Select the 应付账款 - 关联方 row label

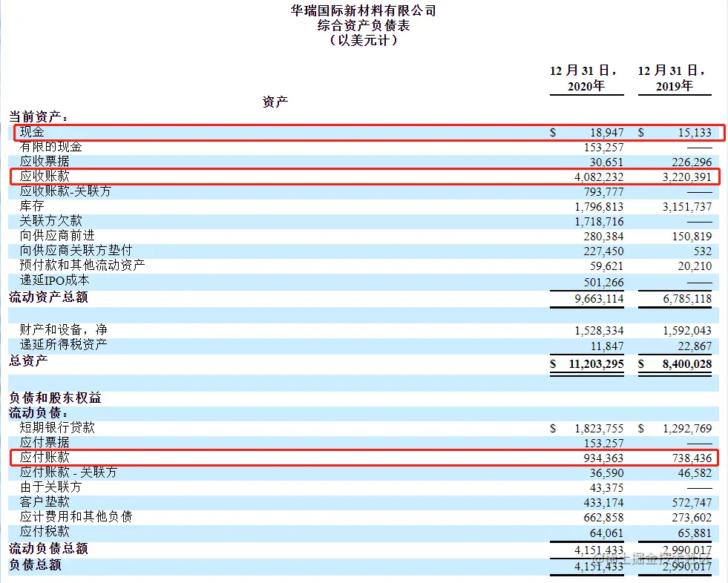coord(69,472)
